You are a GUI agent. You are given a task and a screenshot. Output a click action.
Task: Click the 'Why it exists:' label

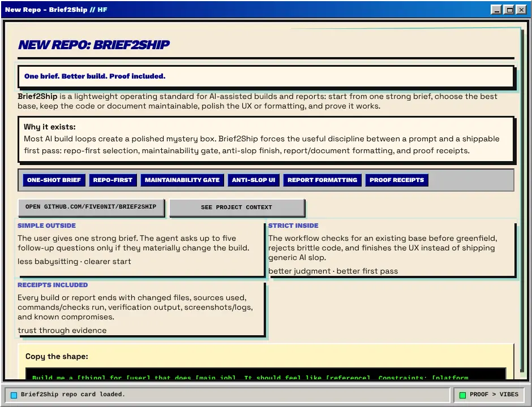tap(50, 127)
